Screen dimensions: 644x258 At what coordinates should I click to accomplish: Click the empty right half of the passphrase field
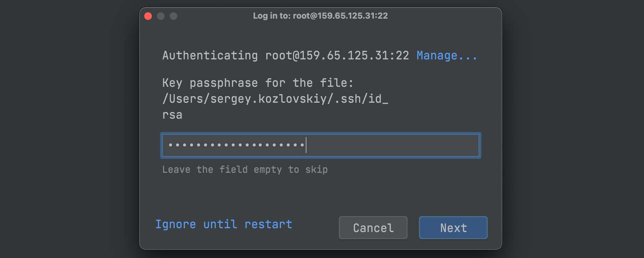[393, 145]
